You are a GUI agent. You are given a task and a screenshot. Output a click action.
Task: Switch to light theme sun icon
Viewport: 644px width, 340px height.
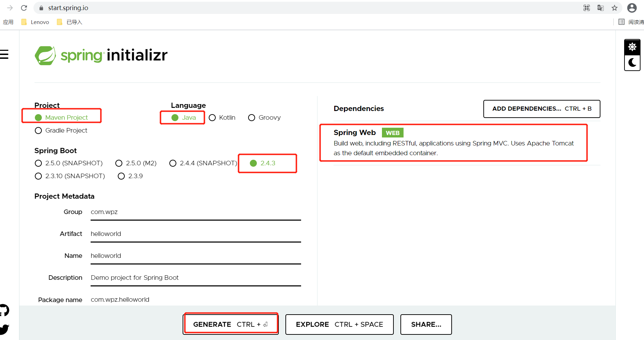point(632,47)
